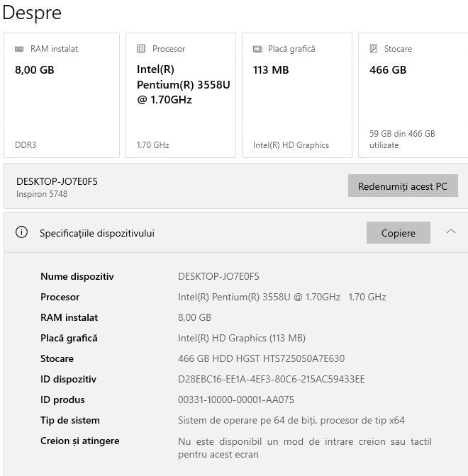Click the Placă grafică card icon

257,49
